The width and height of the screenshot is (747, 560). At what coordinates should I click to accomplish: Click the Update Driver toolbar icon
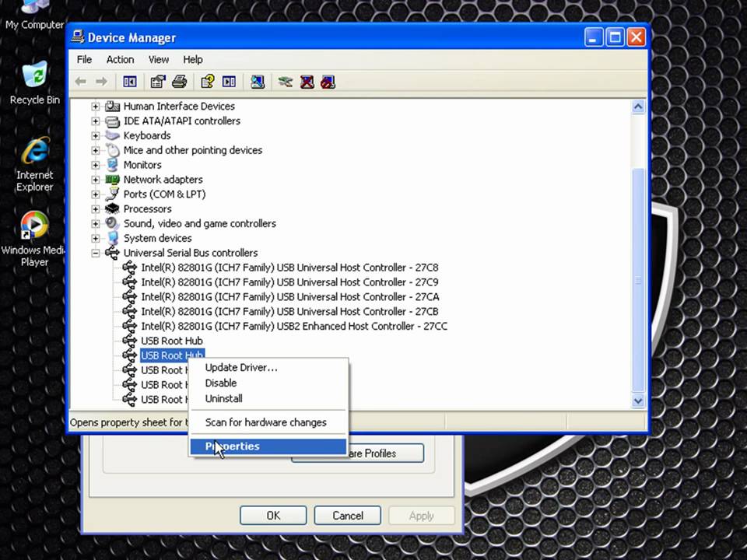tap(286, 82)
